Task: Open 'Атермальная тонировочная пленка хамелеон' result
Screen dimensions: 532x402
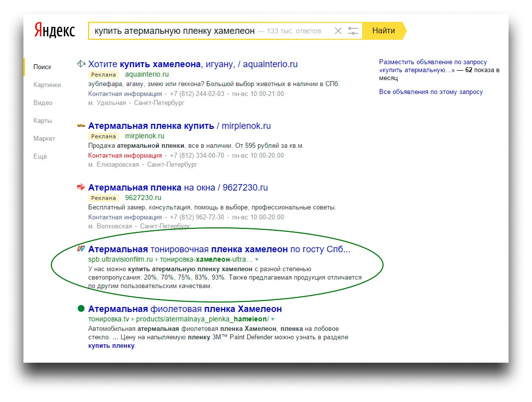Action: [219, 249]
